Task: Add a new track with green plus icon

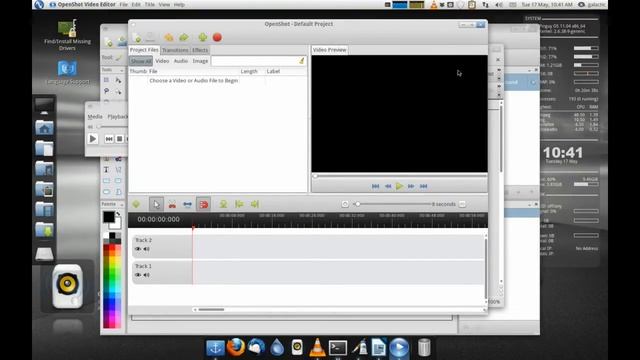Action: pos(136,204)
